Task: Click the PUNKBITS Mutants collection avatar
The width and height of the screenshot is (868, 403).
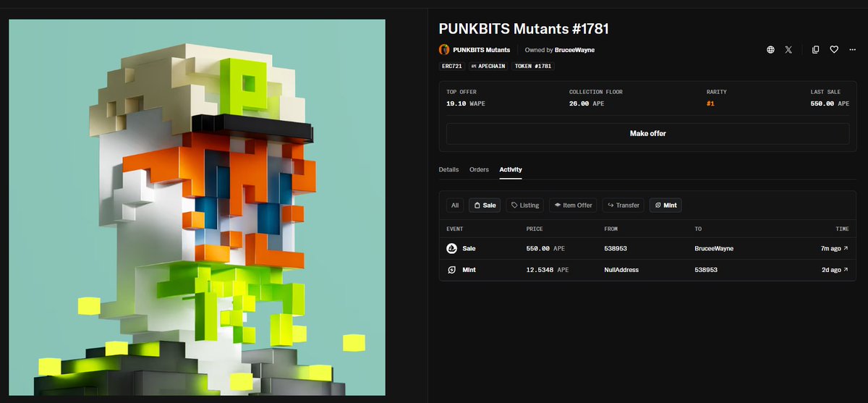Action: coord(444,50)
